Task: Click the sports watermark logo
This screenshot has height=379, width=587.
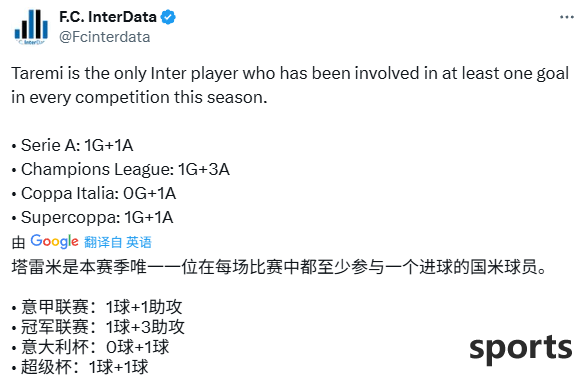Action: (521, 348)
